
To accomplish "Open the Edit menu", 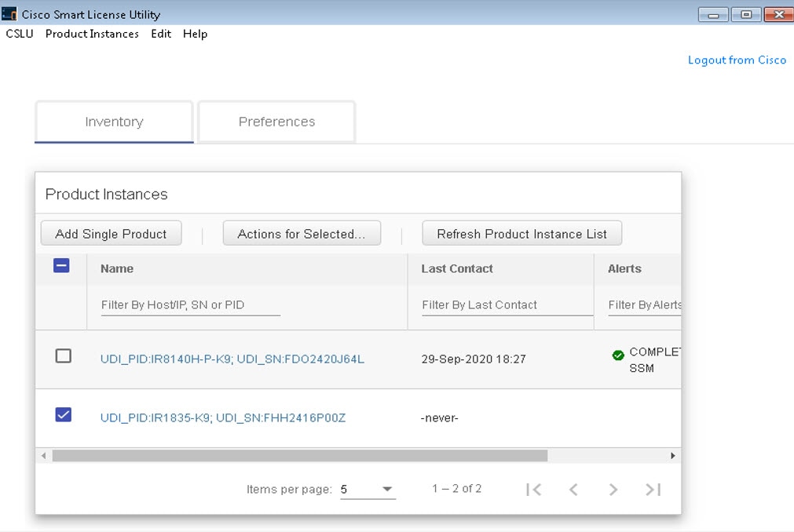I will click(x=161, y=34).
